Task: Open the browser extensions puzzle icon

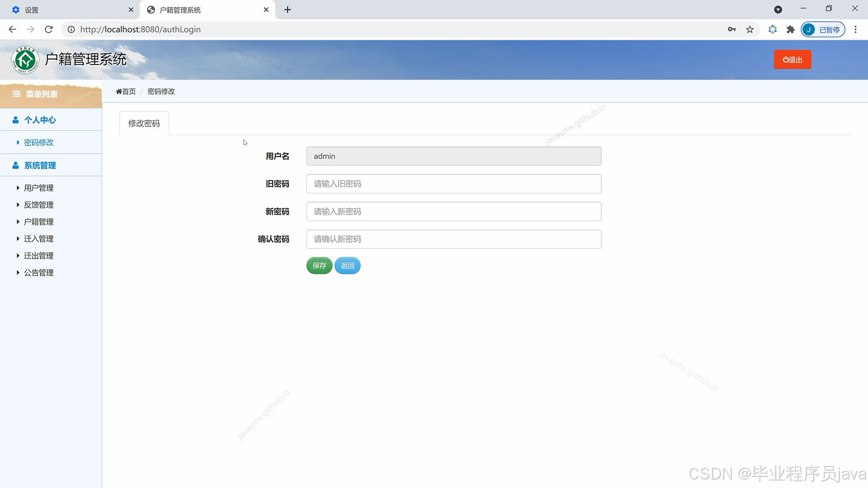Action: pos(790,29)
